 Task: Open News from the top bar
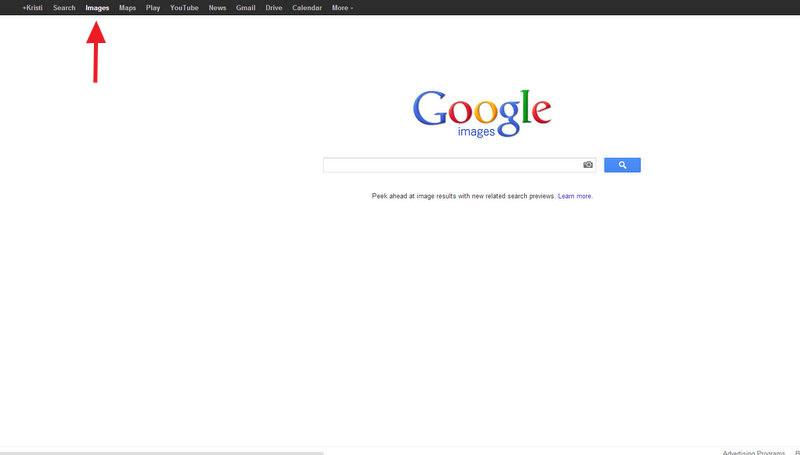217,8
